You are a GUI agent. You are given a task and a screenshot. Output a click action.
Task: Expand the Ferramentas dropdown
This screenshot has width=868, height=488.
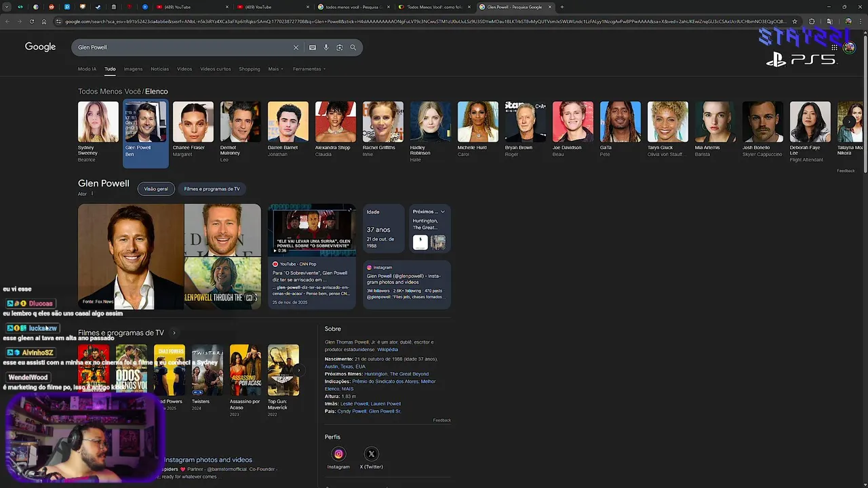(x=309, y=68)
